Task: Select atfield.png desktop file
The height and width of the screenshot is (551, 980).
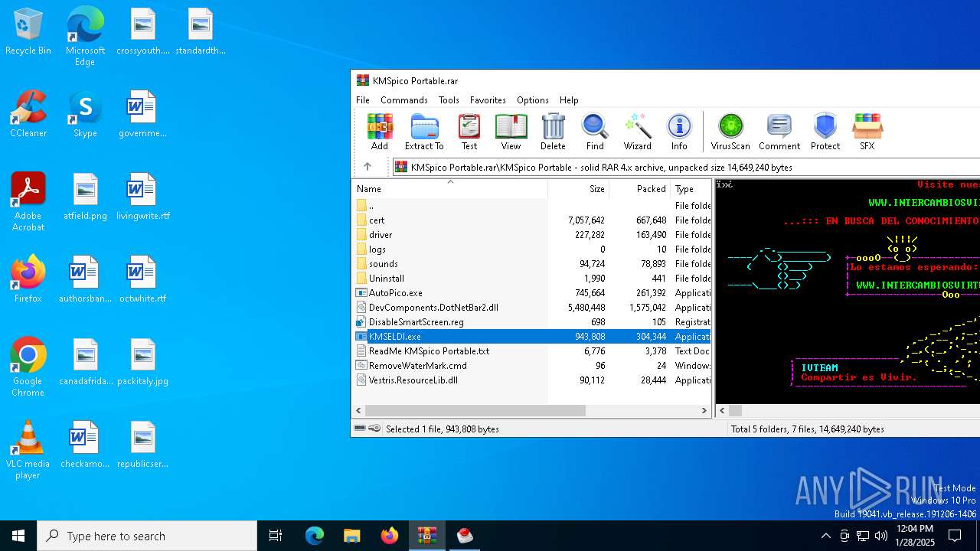Action: click(x=85, y=197)
